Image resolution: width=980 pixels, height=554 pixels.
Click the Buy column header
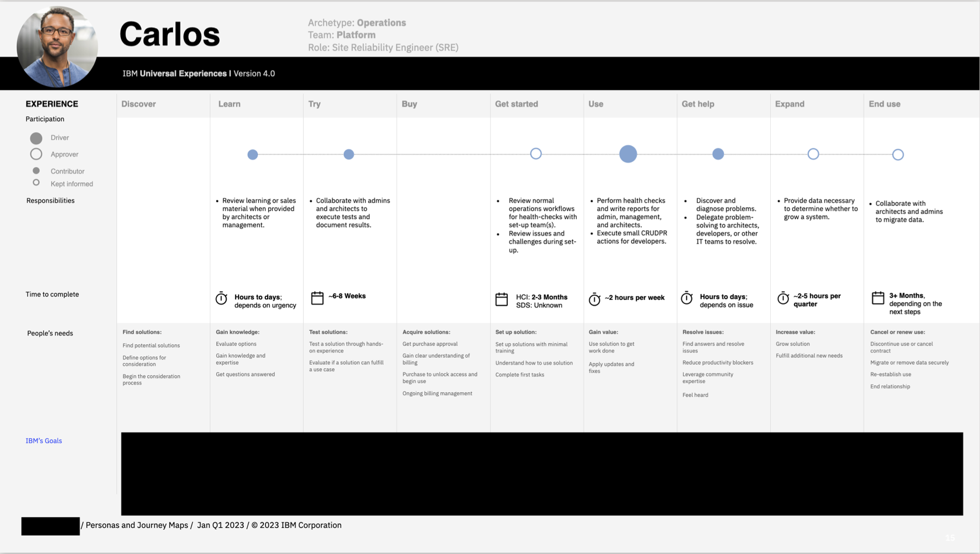409,104
